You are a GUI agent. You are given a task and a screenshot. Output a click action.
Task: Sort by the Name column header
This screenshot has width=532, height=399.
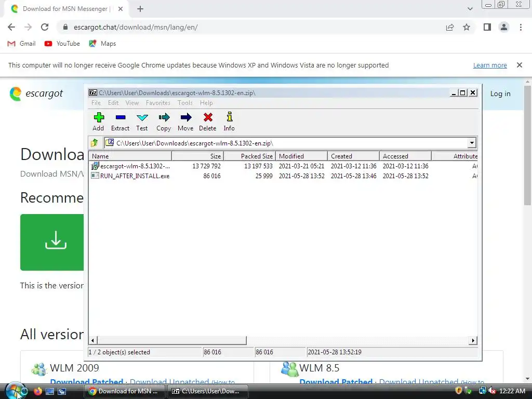[x=130, y=156]
